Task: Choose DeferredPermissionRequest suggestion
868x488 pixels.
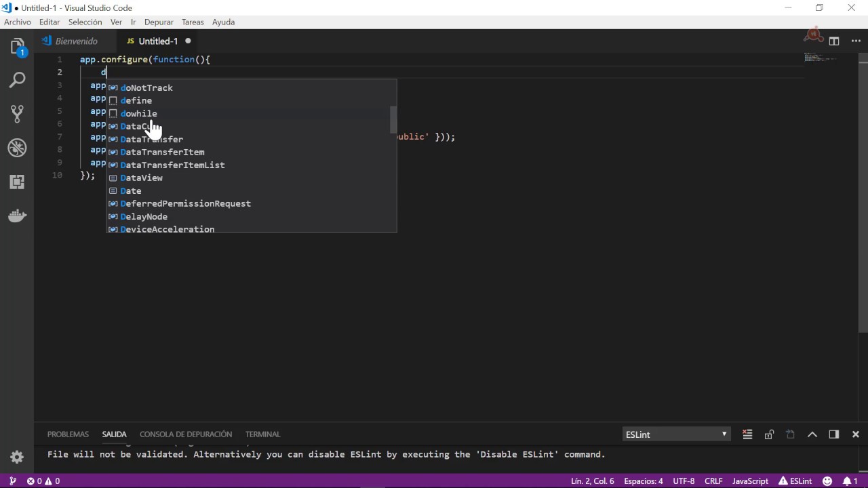Action: click(251, 203)
